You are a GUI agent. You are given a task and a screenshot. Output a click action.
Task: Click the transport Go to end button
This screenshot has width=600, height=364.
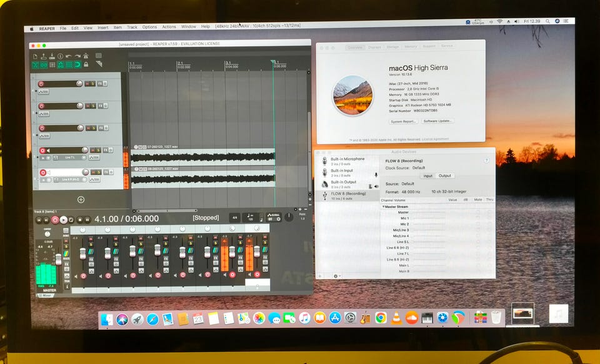(46, 220)
